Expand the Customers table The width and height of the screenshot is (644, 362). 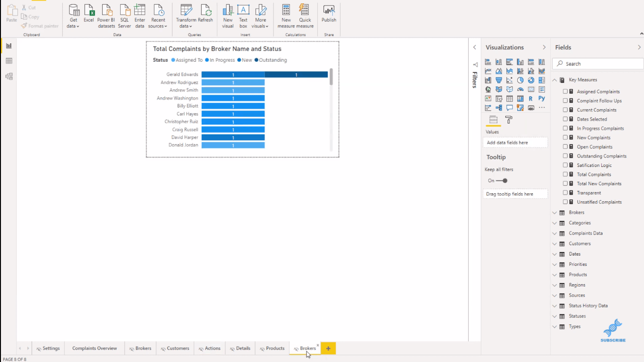pyautogui.click(x=555, y=244)
